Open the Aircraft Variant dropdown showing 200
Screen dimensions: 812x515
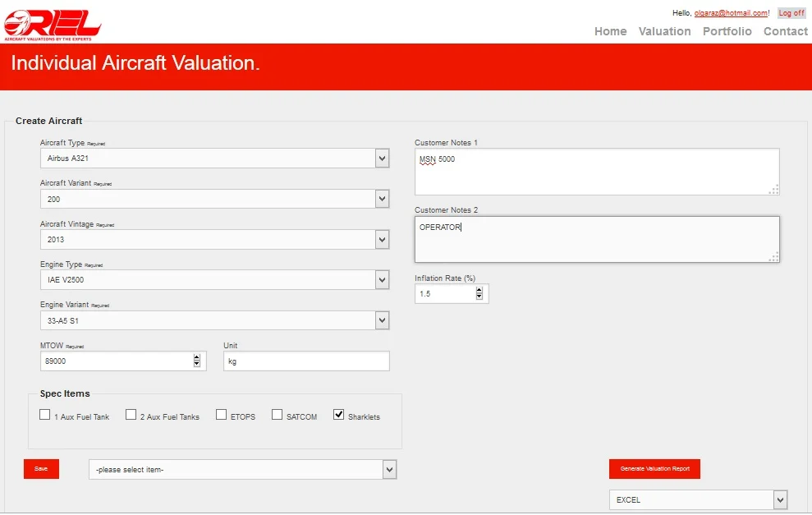point(214,199)
